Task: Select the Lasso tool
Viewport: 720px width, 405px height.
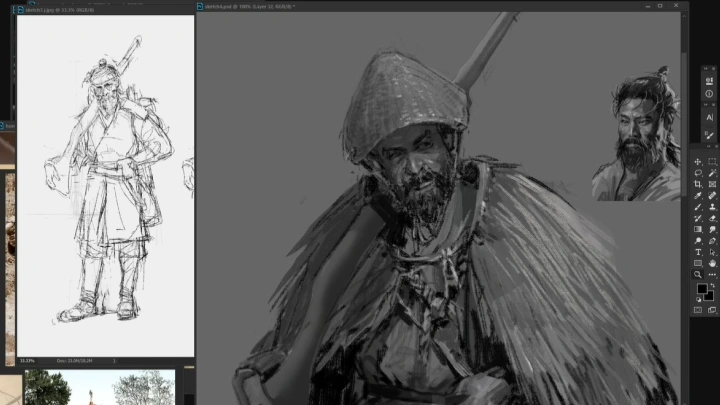Action: point(698,173)
